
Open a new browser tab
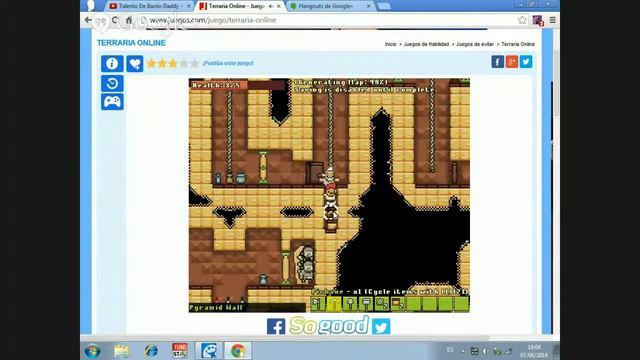point(384,6)
